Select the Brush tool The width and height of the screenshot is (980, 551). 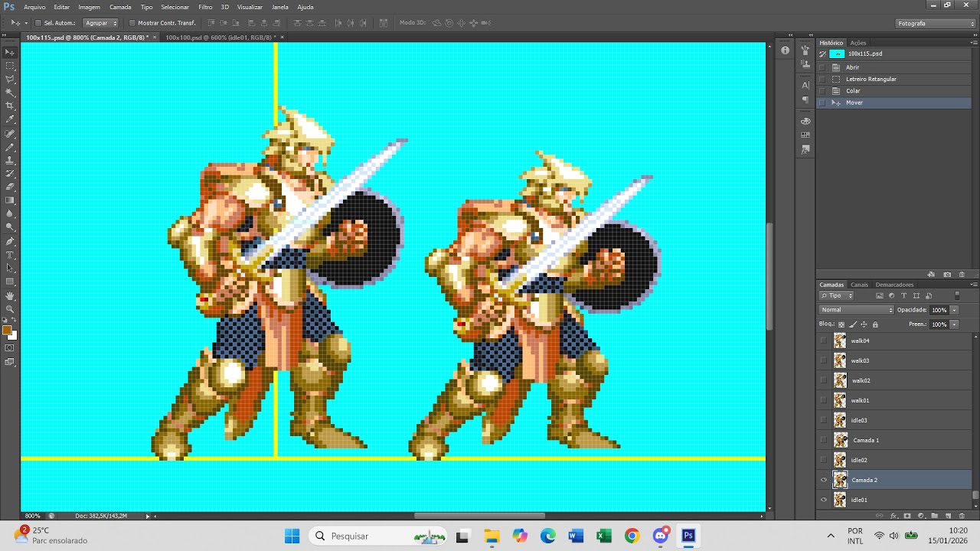tap(10, 147)
